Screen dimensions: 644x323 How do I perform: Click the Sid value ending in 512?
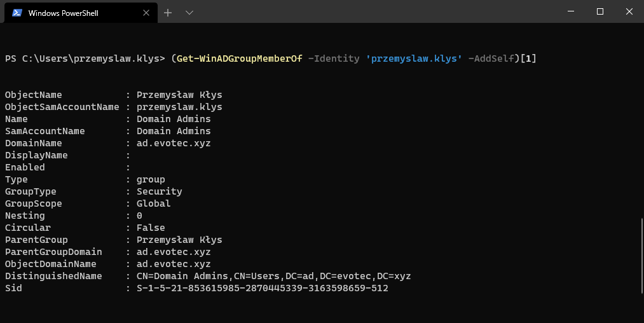pyautogui.click(x=262, y=288)
